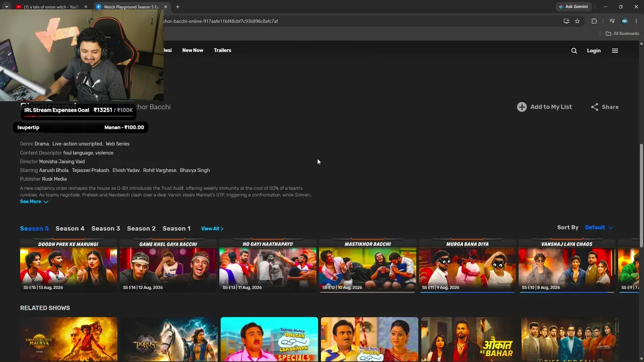This screenshot has width=644, height=362.
Task: Expand the description with See More
Action: tap(34, 202)
